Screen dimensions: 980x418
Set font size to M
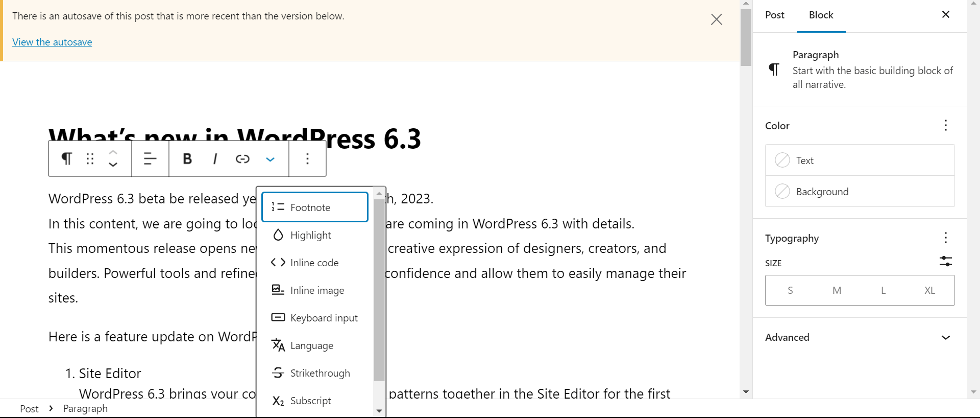[x=837, y=290]
